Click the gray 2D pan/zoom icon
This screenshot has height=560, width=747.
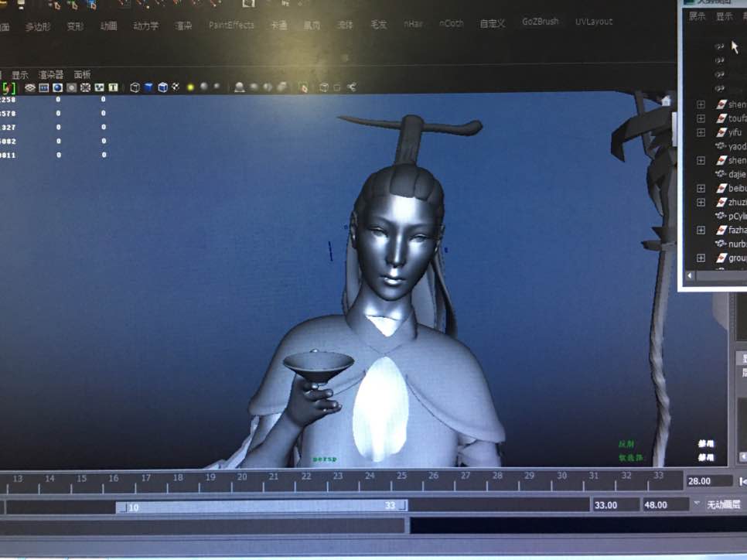click(71, 87)
